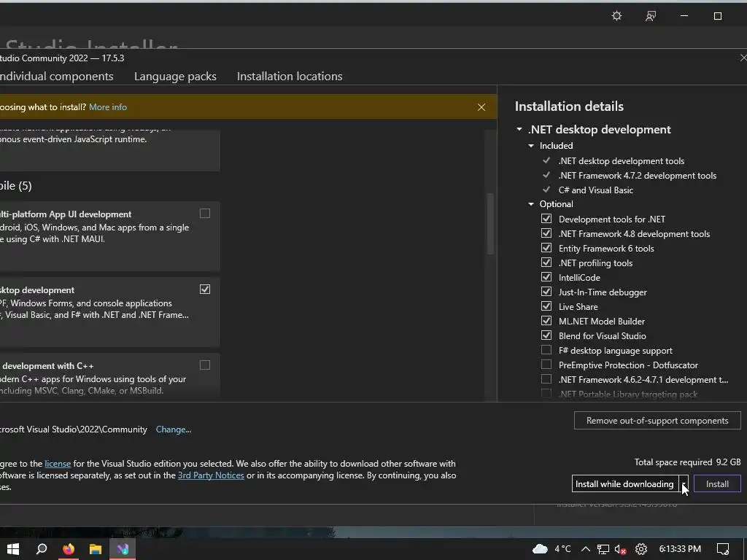Click the workloads list scrollbar thumb
Image resolution: width=747 pixels, height=560 pixels.
pyautogui.click(x=490, y=224)
